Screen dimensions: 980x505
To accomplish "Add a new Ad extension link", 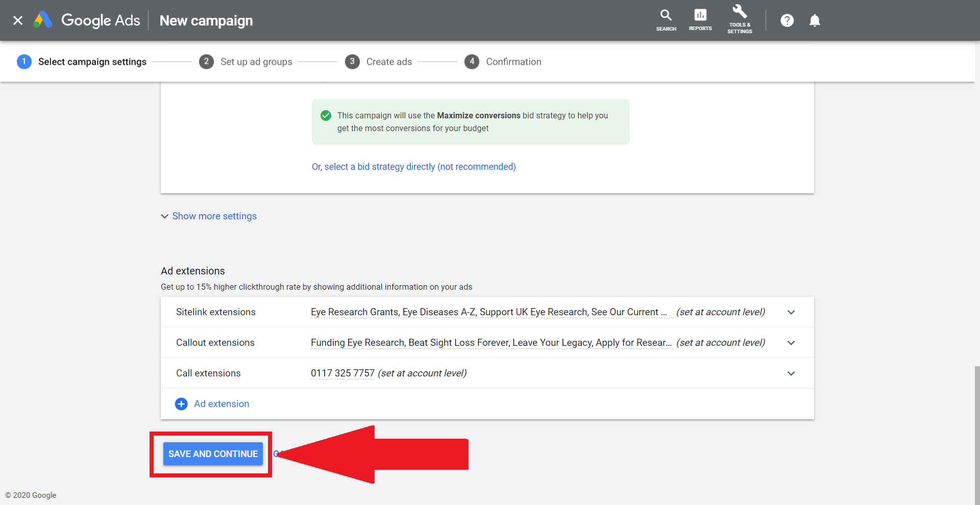I will point(222,404).
